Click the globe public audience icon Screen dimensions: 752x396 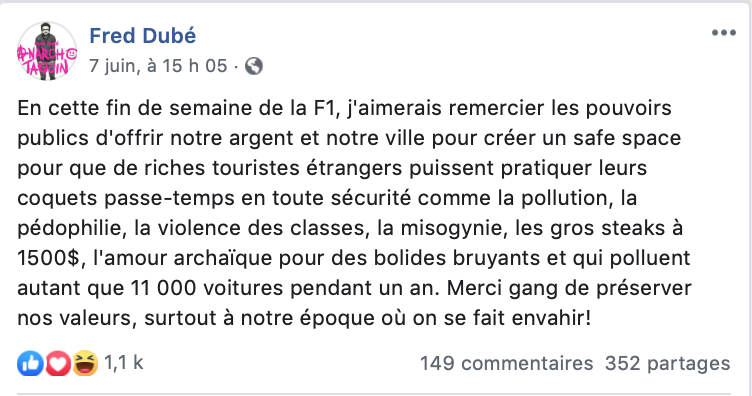(254, 66)
